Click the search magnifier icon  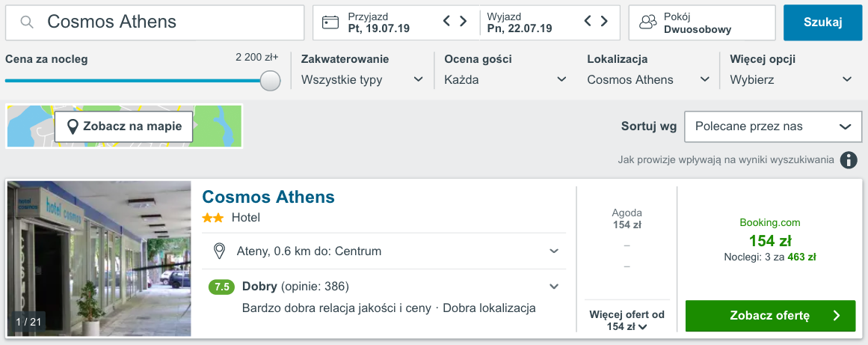click(27, 22)
